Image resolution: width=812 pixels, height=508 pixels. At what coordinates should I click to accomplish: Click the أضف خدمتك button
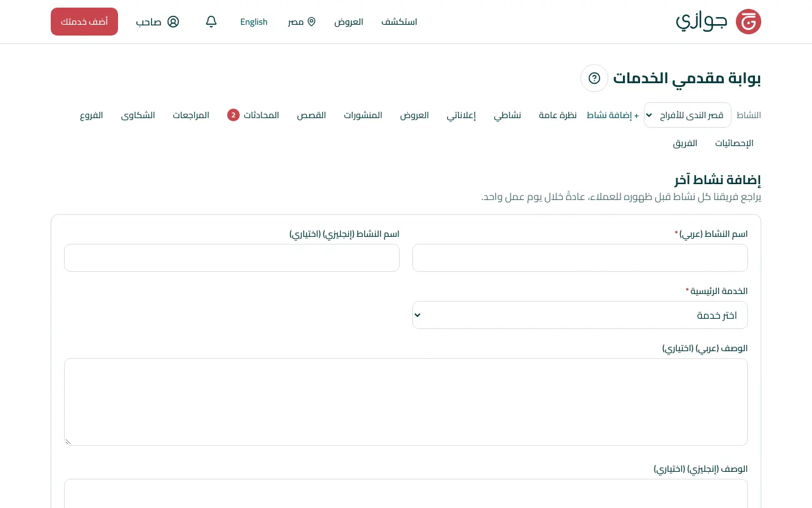point(84,22)
